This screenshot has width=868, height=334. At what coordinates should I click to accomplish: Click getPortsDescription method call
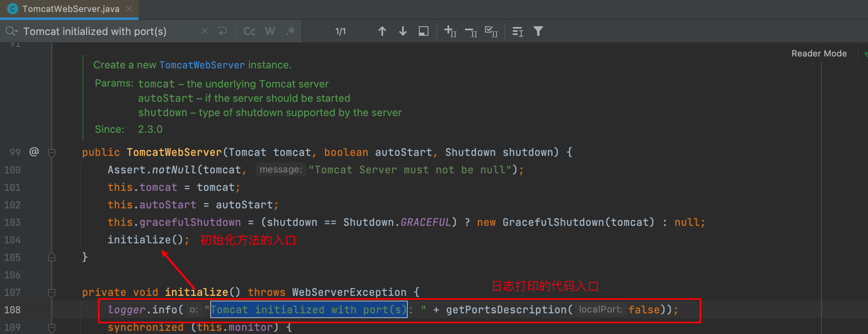506,310
